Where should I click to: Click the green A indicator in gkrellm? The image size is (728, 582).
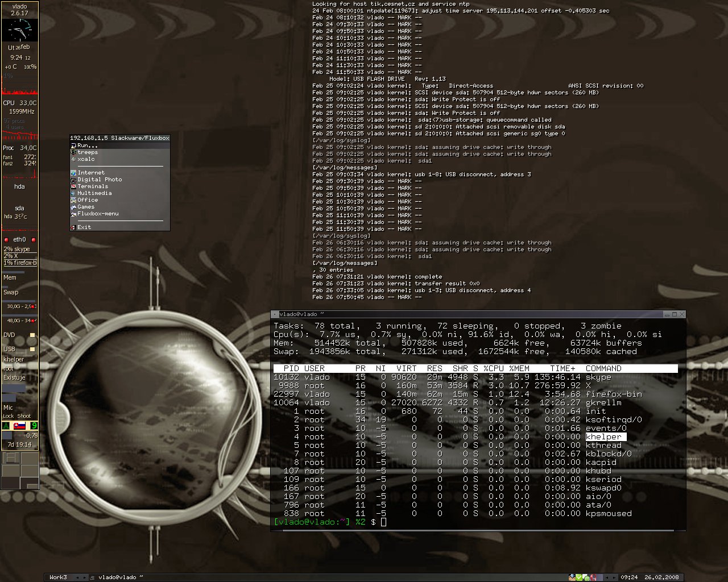[6, 426]
